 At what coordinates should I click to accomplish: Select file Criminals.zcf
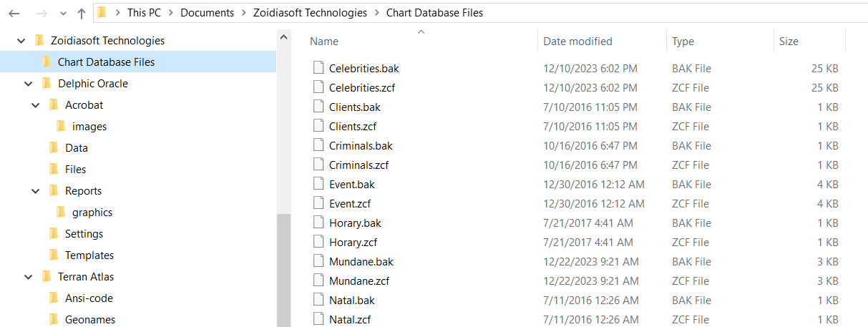tap(359, 165)
